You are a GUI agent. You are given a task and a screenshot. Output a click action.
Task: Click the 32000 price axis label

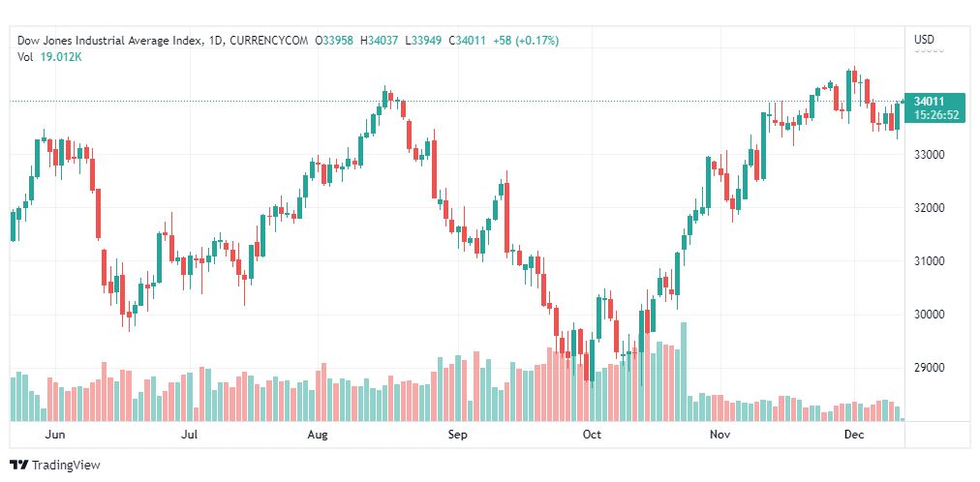929,208
